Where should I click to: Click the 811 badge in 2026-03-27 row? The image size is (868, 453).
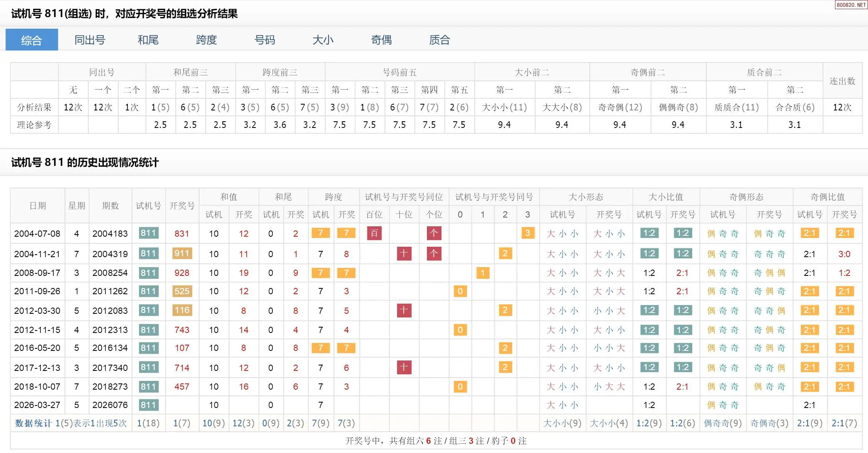coord(148,405)
